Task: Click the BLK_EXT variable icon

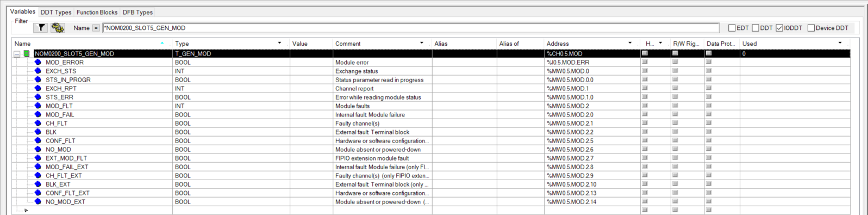Action: pyautogui.click(x=38, y=184)
